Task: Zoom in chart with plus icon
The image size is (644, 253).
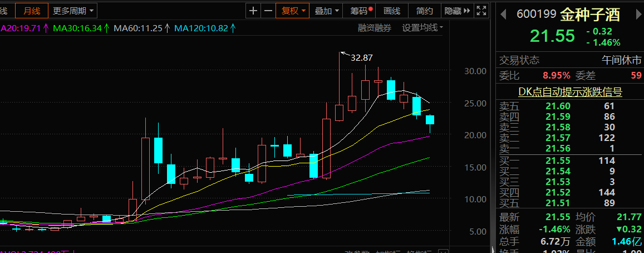Action: 254,11
